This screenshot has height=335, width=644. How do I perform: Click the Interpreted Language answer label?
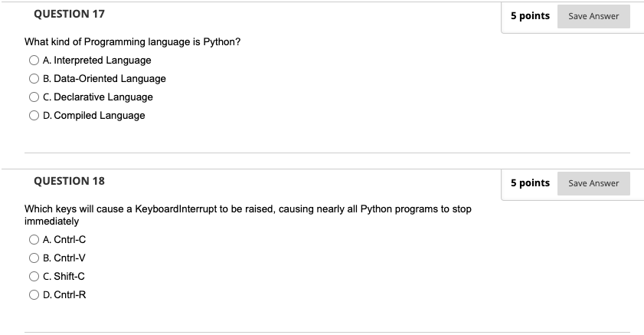103,61
